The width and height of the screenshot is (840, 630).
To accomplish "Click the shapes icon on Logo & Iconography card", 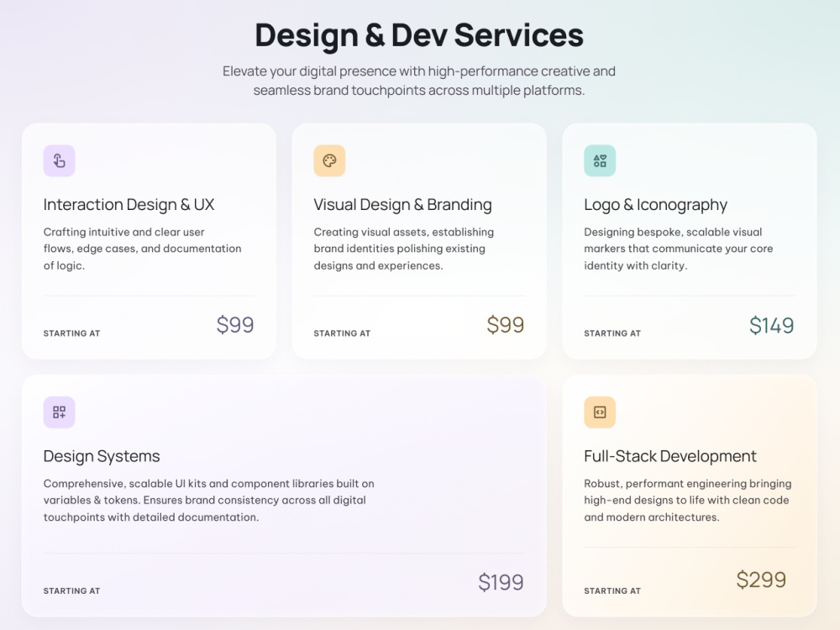I will pos(600,160).
